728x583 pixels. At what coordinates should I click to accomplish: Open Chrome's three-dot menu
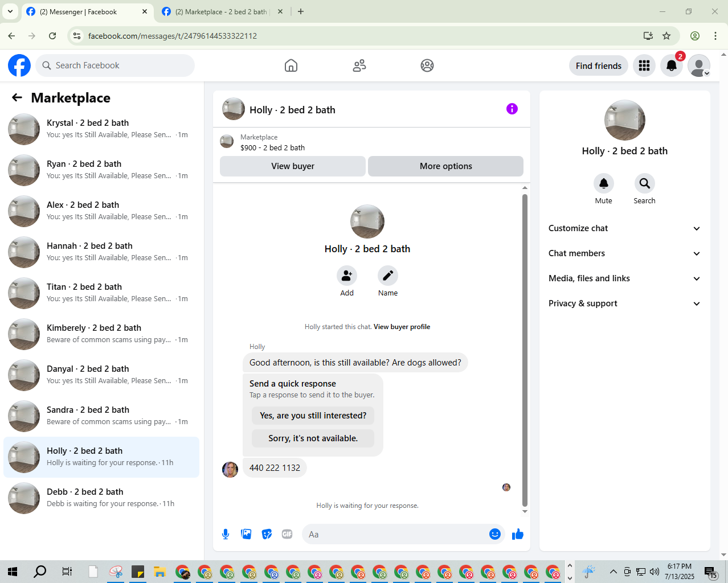click(715, 36)
